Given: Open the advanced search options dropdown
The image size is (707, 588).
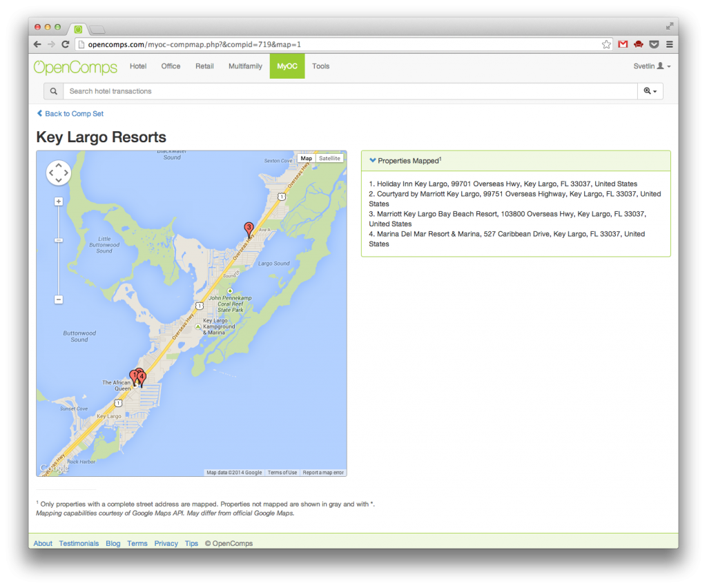Looking at the screenshot, I should [x=650, y=91].
